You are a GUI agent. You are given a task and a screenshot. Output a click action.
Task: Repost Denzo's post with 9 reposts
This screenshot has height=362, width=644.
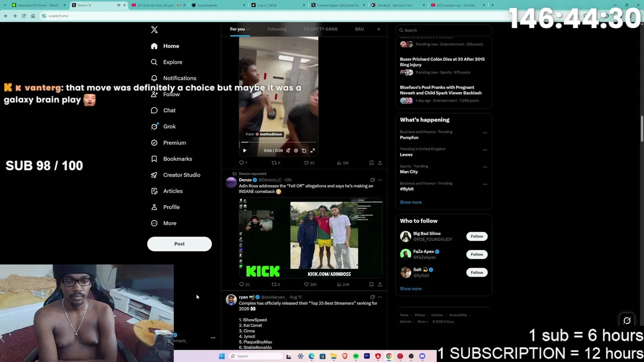click(276, 285)
